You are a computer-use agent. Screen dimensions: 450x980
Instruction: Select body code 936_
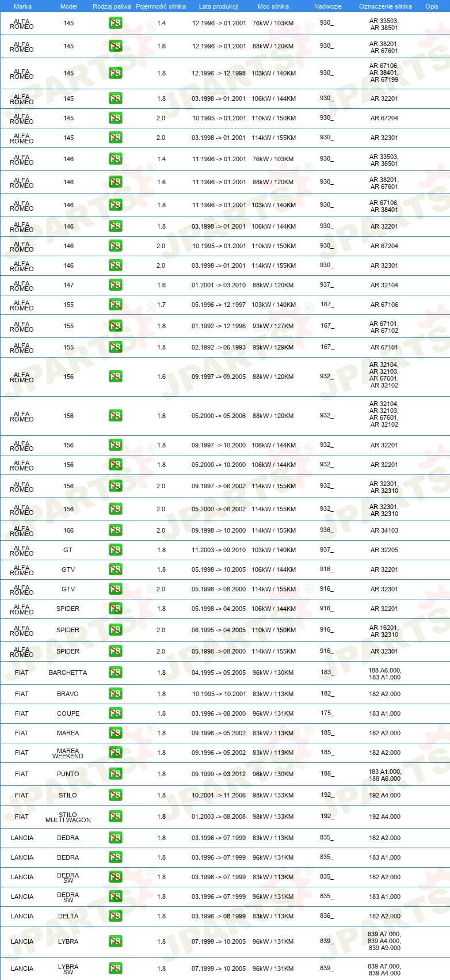coord(326,530)
